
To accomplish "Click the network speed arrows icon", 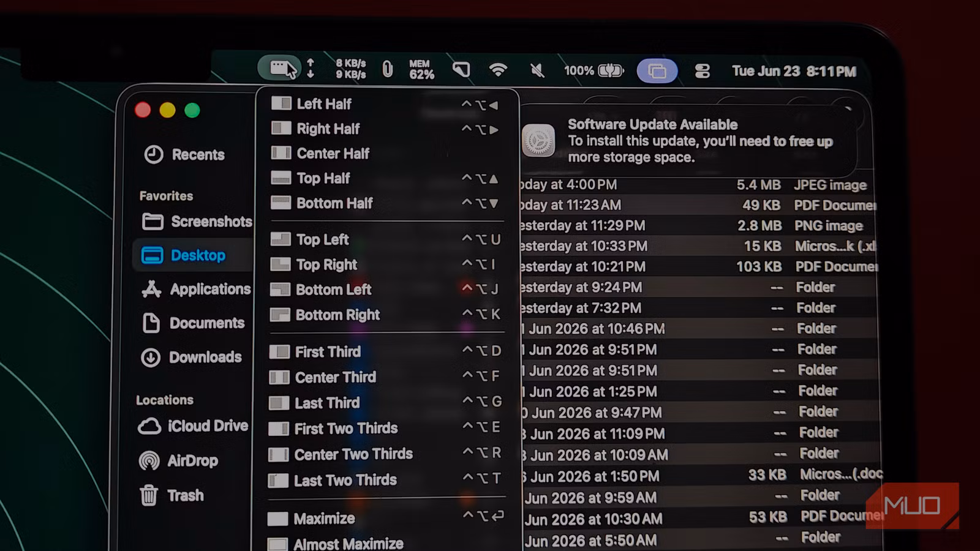I will point(311,69).
